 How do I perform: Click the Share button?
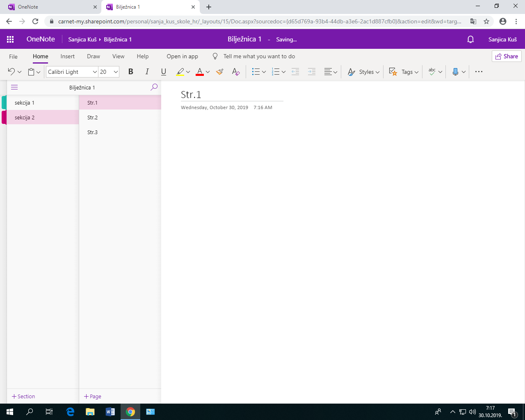pos(507,57)
